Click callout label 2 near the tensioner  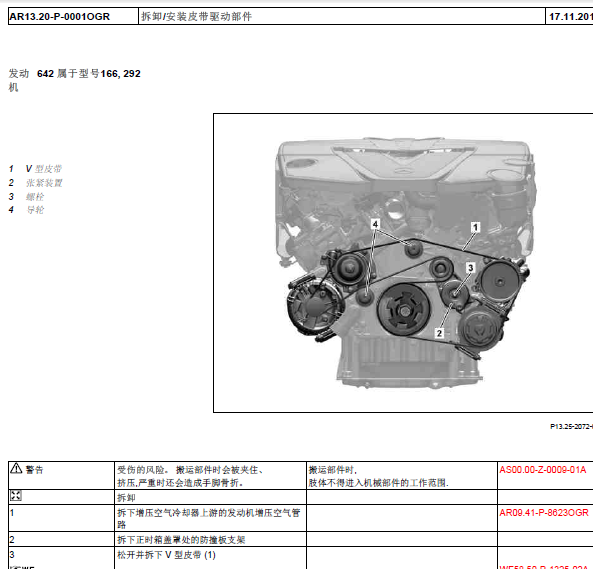[439, 333]
